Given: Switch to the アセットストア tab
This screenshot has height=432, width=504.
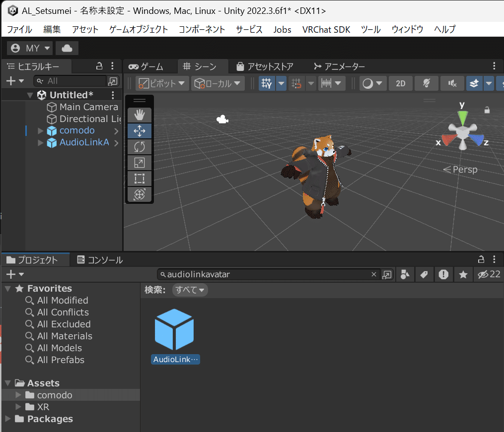Looking at the screenshot, I should click(x=265, y=66).
